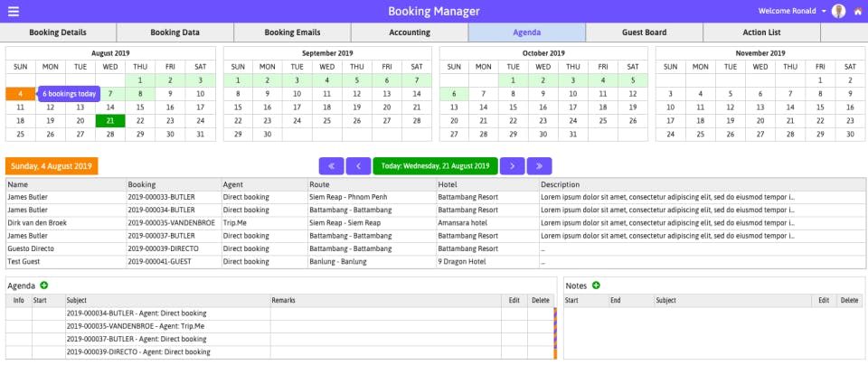Viewport: 868px width, 365px height.
Task: Add new agenda item with plus icon
Action: point(43,285)
